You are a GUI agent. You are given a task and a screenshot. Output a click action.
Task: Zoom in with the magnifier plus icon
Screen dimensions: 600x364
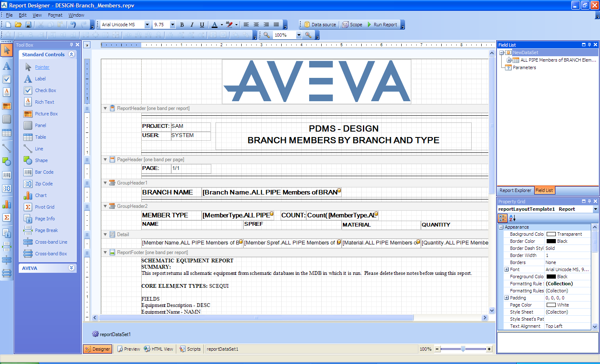tap(308, 35)
